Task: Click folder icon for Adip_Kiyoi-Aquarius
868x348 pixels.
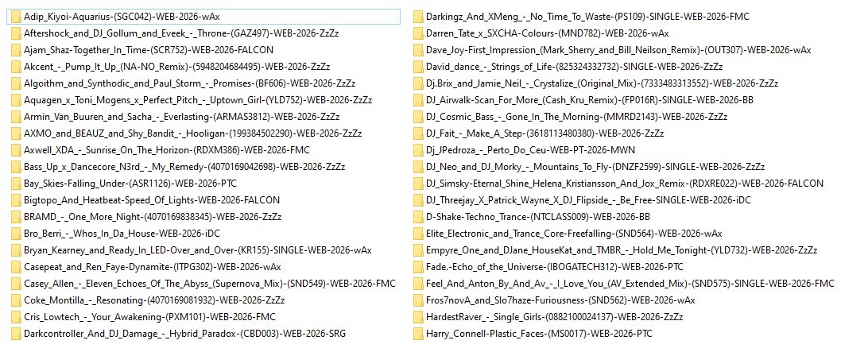Action: click(16, 17)
